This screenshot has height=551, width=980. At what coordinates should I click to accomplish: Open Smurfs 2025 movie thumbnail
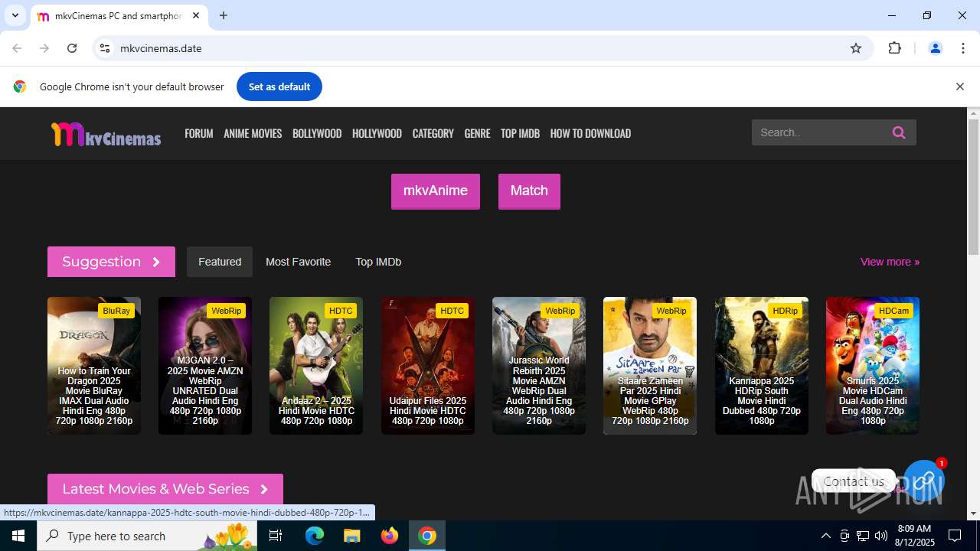point(873,366)
